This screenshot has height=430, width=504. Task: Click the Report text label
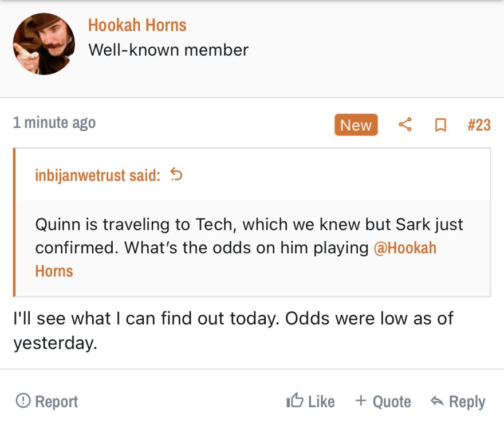tap(57, 402)
